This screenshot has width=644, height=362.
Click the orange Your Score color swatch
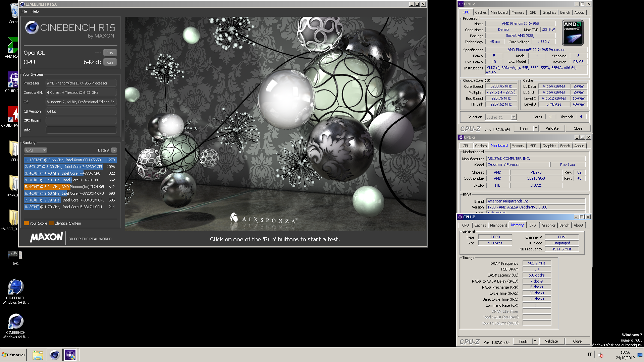click(x=26, y=223)
